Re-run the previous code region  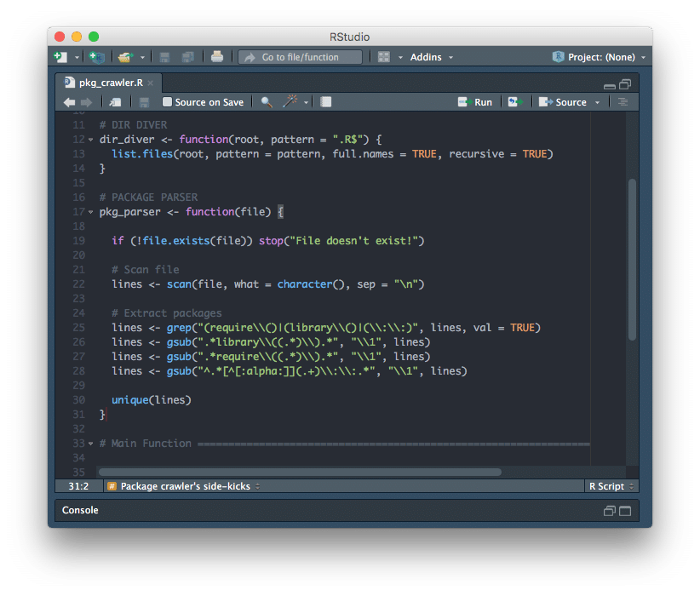(515, 102)
